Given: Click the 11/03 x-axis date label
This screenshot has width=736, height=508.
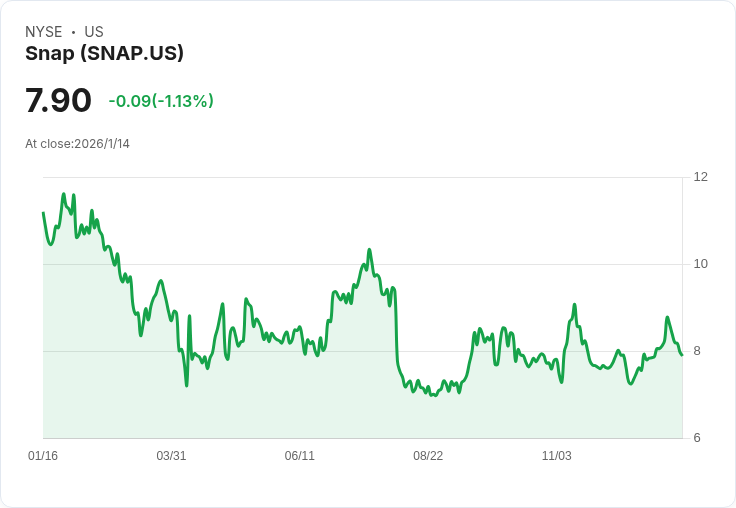Looking at the screenshot, I should coord(556,456).
